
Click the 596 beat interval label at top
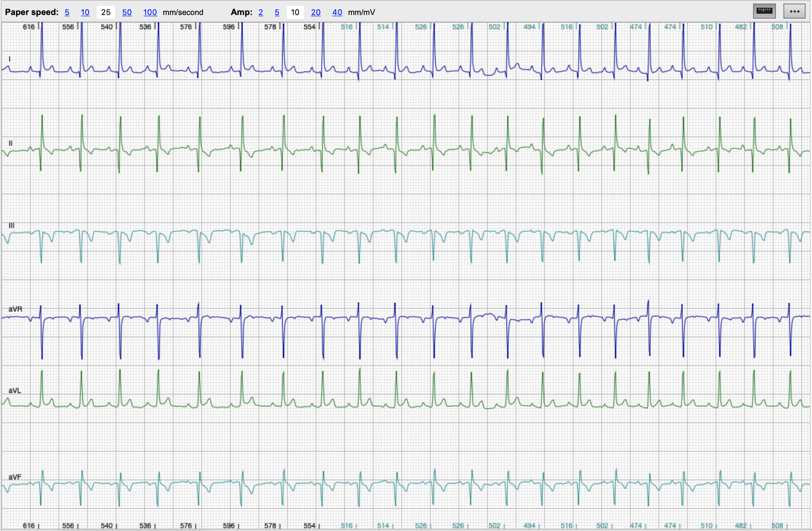229,27
